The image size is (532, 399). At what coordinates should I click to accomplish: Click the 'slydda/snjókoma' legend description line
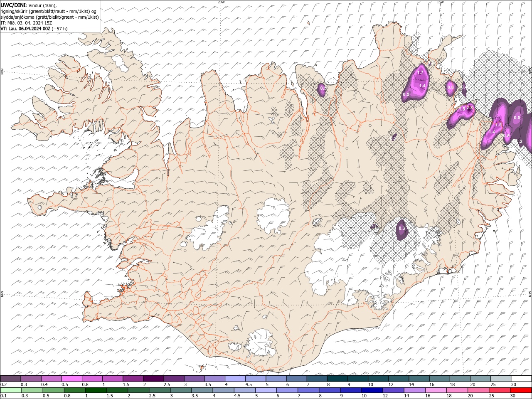(49, 17)
